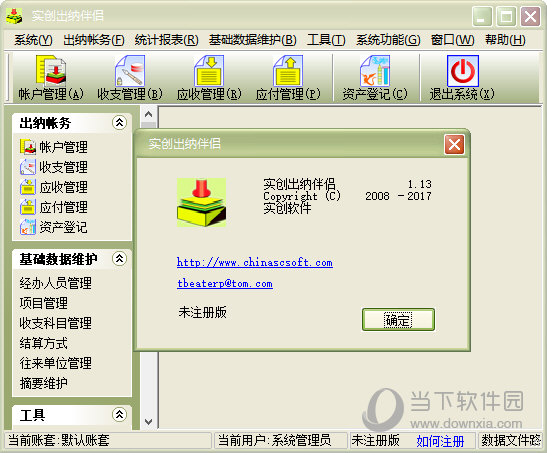Click 退出系统(X) power icon
The width and height of the screenshot is (547, 453).
463,71
